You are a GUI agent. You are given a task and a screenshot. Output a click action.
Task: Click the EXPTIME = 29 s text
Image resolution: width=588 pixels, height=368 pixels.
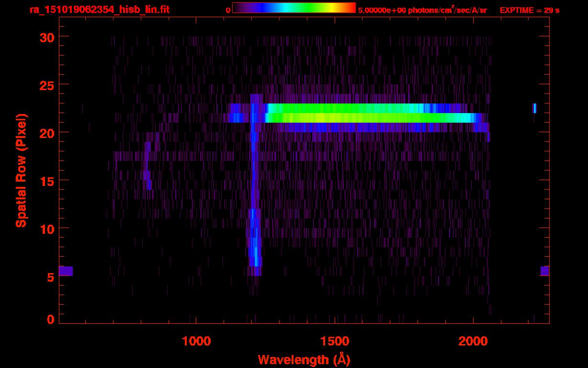[529, 10]
